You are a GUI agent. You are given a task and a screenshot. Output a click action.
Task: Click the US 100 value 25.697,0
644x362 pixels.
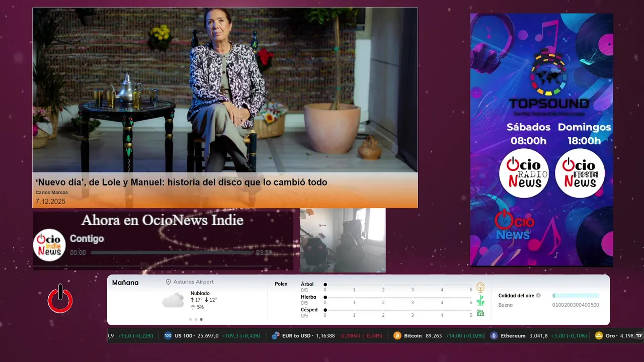pos(208,336)
